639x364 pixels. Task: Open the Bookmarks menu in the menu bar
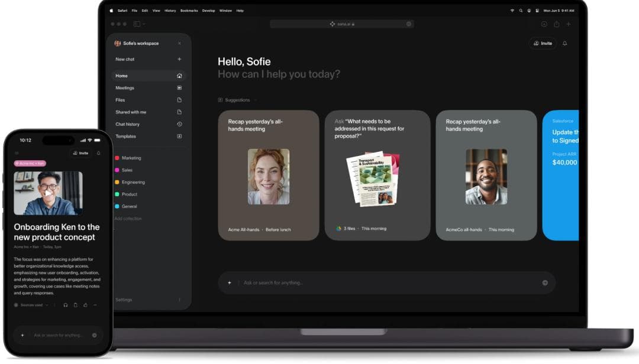[189, 11]
